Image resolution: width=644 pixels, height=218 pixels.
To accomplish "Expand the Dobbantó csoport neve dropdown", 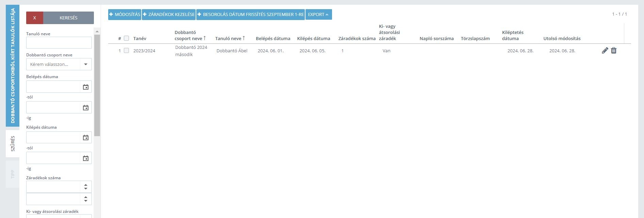I will [x=86, y=64].
